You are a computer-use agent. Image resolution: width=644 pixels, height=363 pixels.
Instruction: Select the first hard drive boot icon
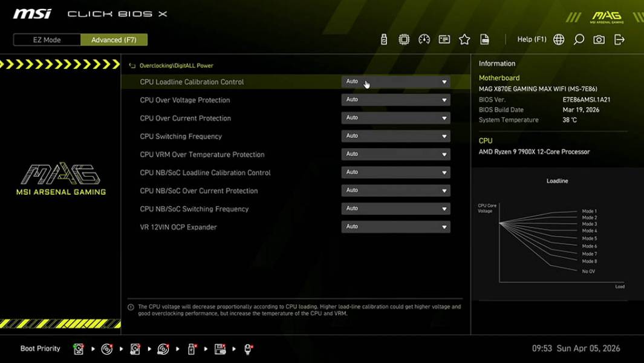pyautogui.click(x=78, y=348)
